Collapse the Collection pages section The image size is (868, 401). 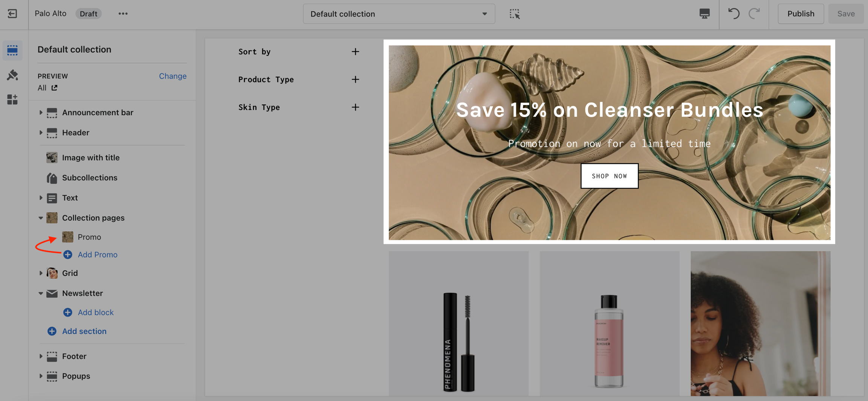41,218
